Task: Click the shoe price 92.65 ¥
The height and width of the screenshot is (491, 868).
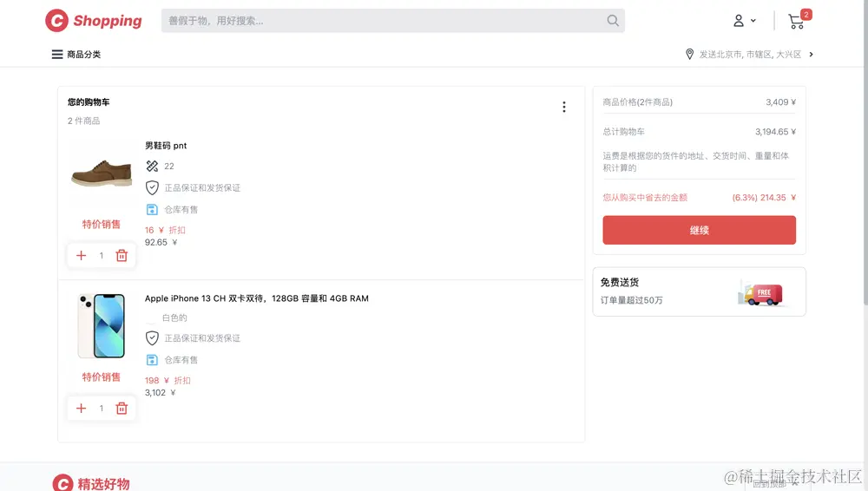Action: coord(161,242)
